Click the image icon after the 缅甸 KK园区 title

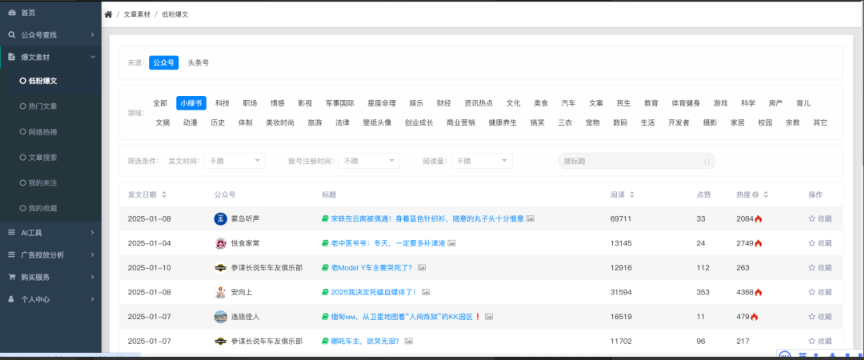(x=489, y=317)
